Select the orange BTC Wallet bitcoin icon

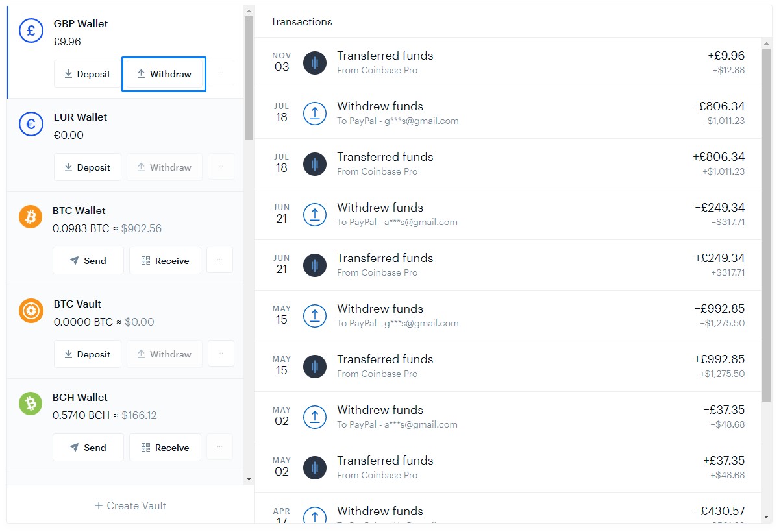(x=31, y=217)
